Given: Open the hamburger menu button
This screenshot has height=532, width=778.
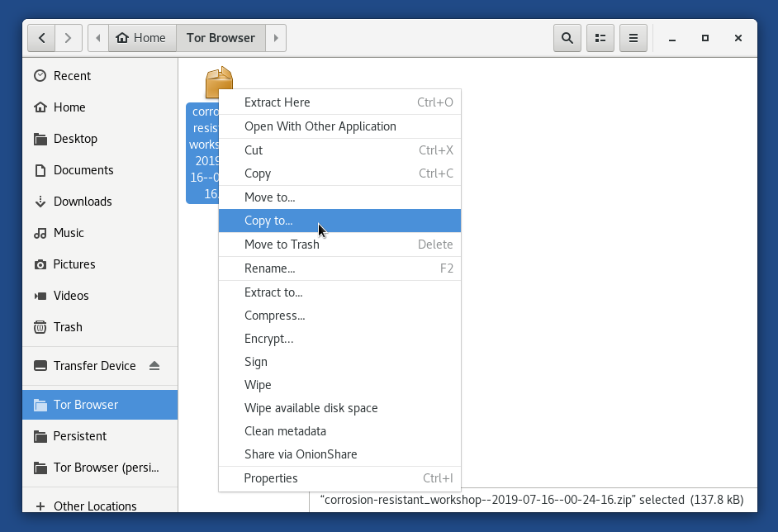Looking at the screenshot, I should (633, 38).
